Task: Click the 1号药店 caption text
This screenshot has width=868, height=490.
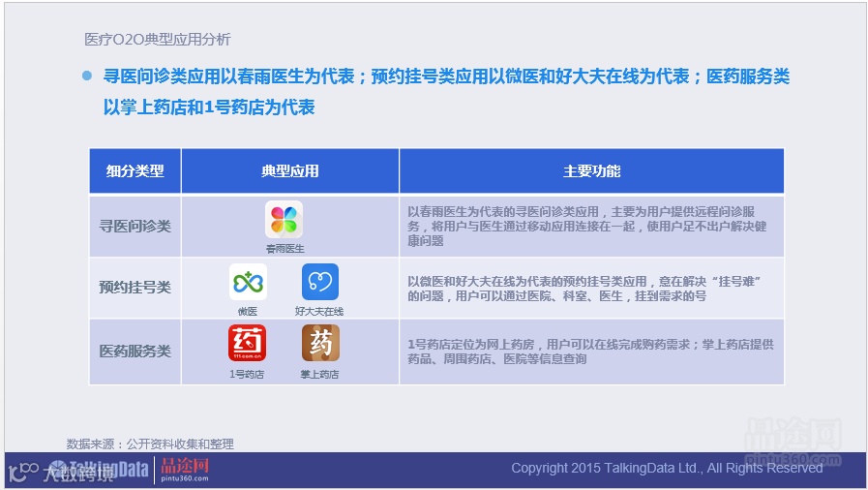Action: pyautogui.click(x=247, y=375)
